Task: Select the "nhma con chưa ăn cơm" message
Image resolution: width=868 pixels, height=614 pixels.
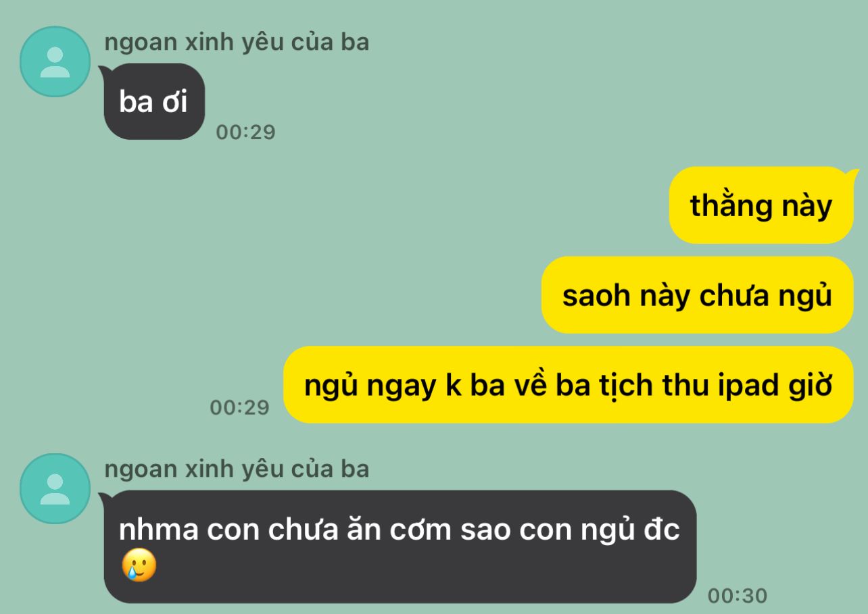Action: point(399,546)
